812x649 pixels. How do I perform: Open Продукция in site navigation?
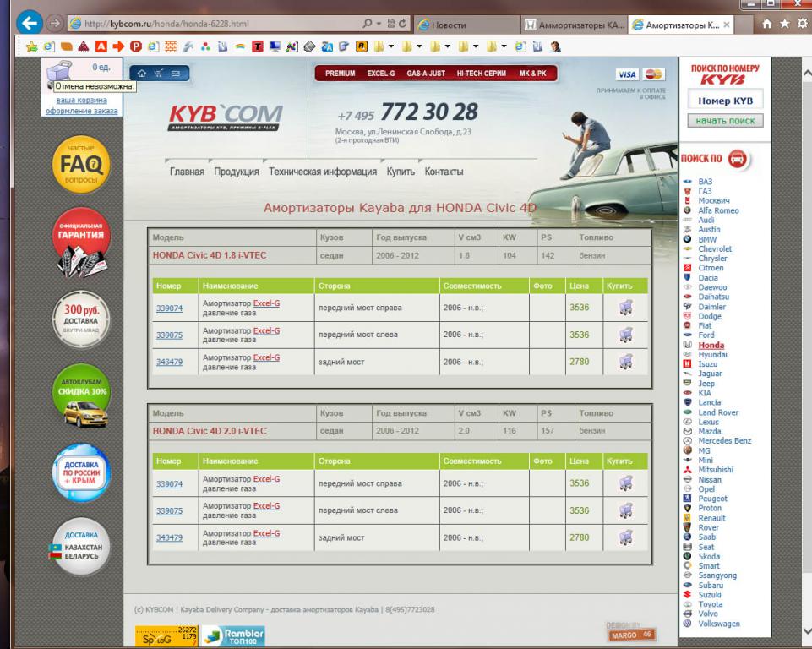[x=236, y=172]
